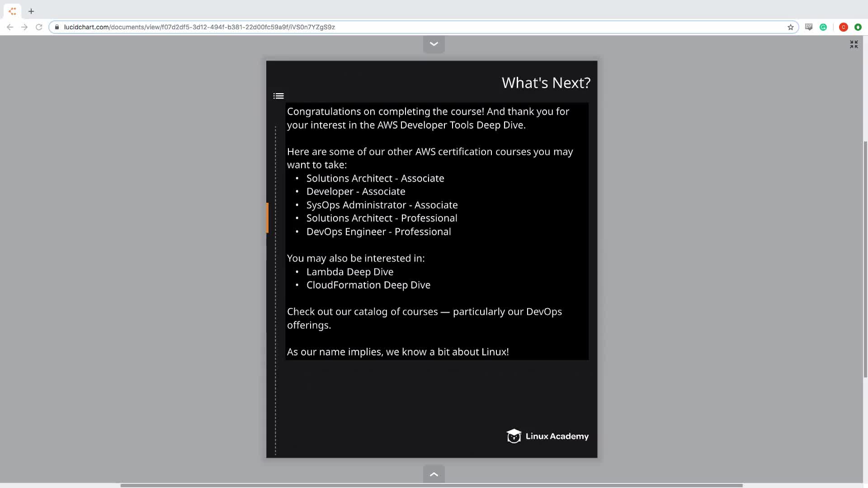Expand the bottom chevron panel

coord(434,474)
